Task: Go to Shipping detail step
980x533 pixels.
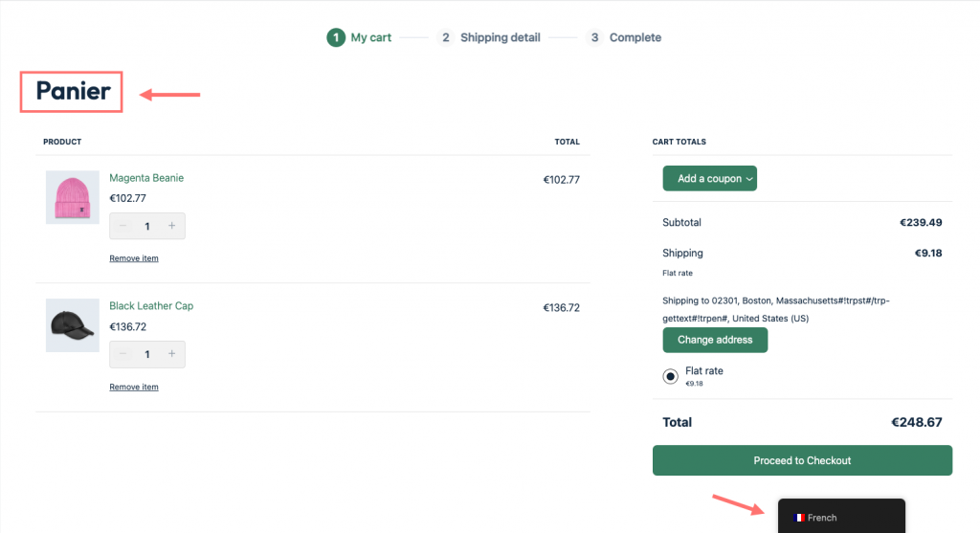Action: coord(500,37)
